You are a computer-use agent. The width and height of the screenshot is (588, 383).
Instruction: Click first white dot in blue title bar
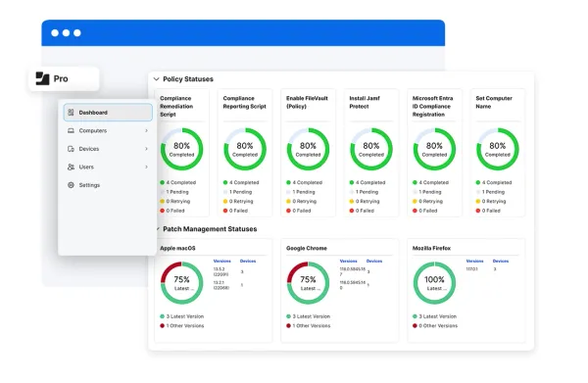[55, 33]
